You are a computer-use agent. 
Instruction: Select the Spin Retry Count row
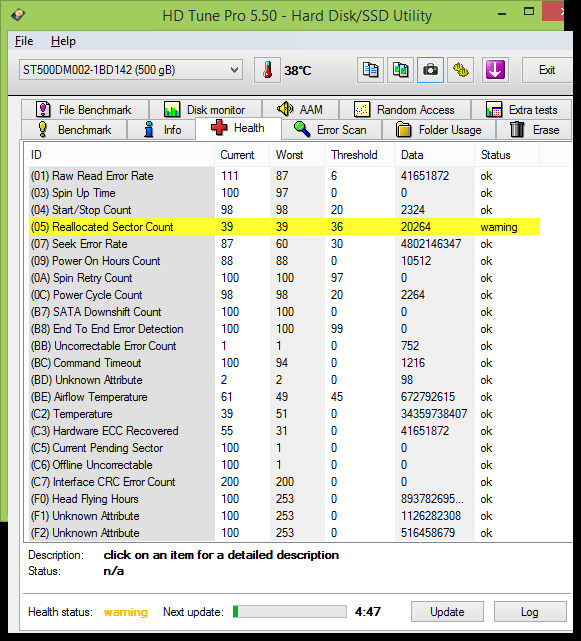click(x=285, y=278)
